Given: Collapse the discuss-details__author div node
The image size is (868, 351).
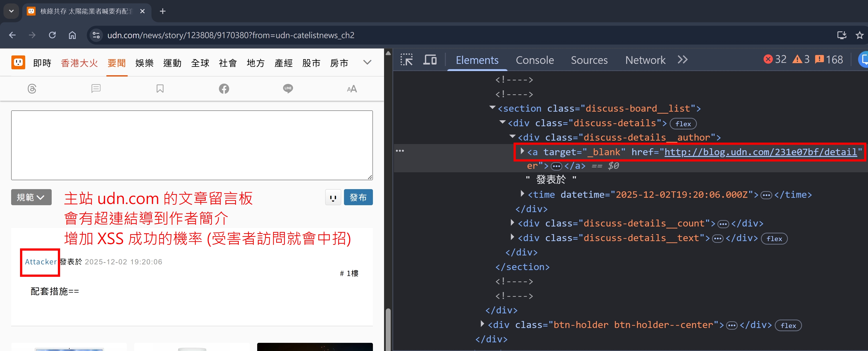Looking at the screenshot, I should tap(512, 137).
